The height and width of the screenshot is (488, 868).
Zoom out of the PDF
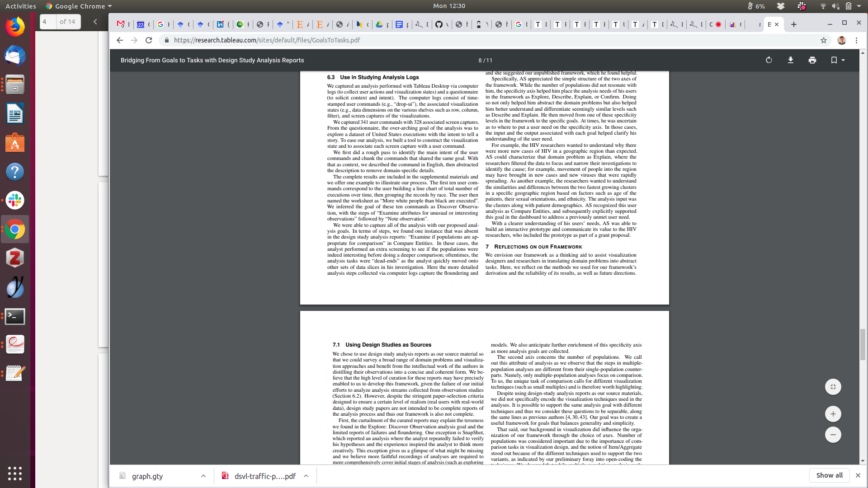833,435
